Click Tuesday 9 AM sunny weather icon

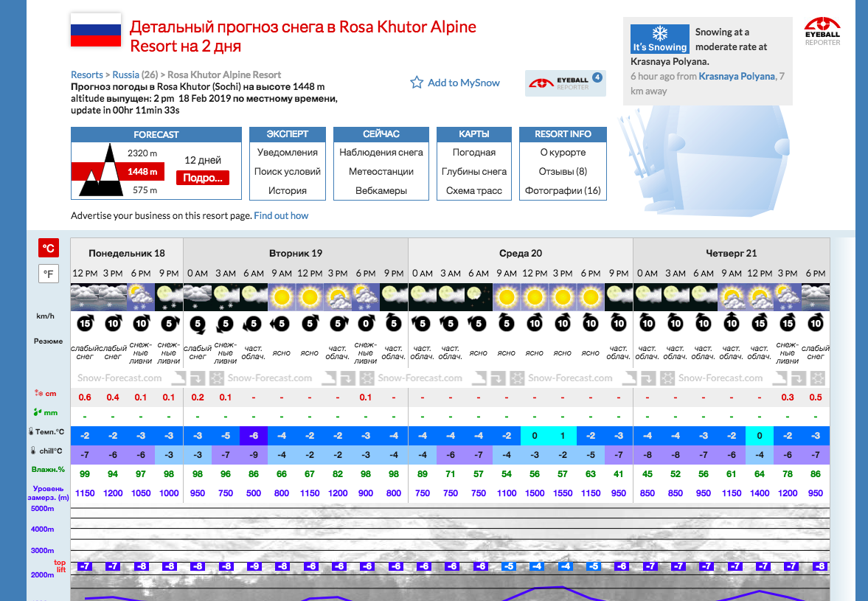click(282, 297)
